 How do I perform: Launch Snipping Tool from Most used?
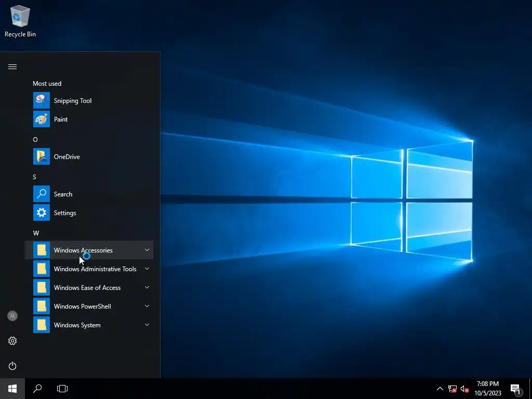coord(88,101)
